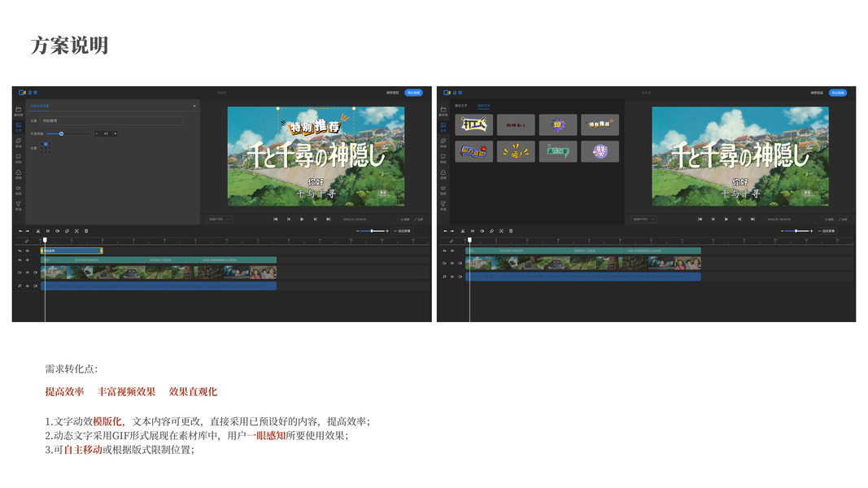Step to next frame in left editor preview
This screenshot has height=488, width=868.
[315, 219]
